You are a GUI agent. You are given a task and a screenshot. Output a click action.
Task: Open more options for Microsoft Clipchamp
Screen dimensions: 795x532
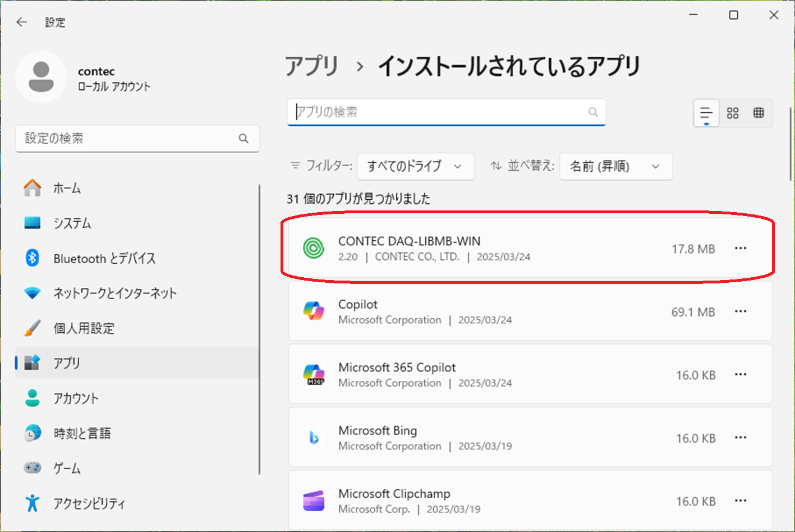[x=741, y=501]
